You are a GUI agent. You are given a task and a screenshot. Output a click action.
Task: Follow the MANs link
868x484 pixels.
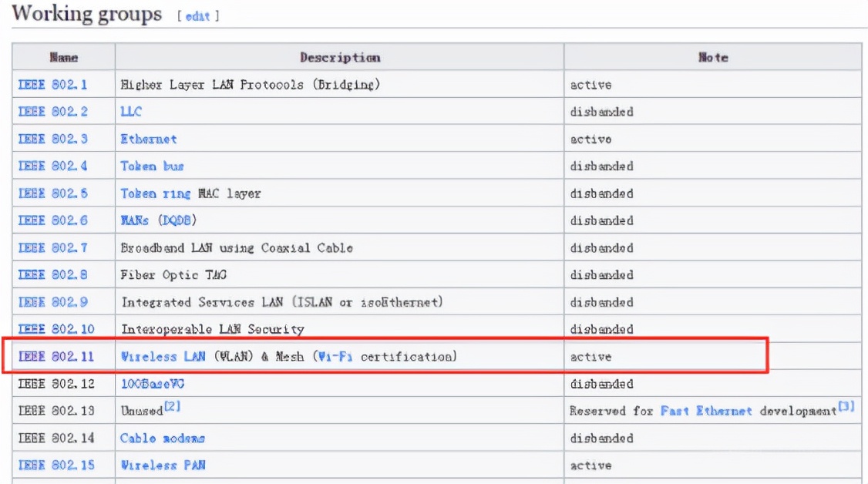click(x=135, y=220)
